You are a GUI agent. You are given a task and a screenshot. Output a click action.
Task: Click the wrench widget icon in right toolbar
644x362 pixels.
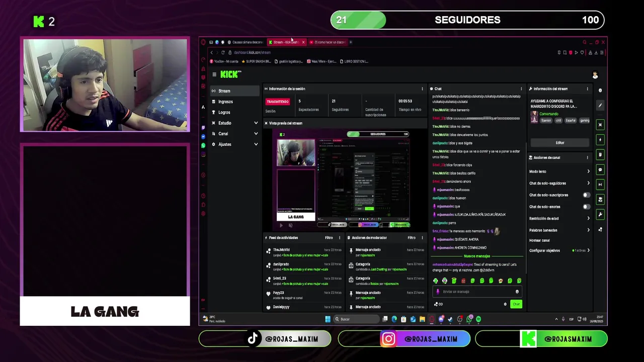click(600, 215)
